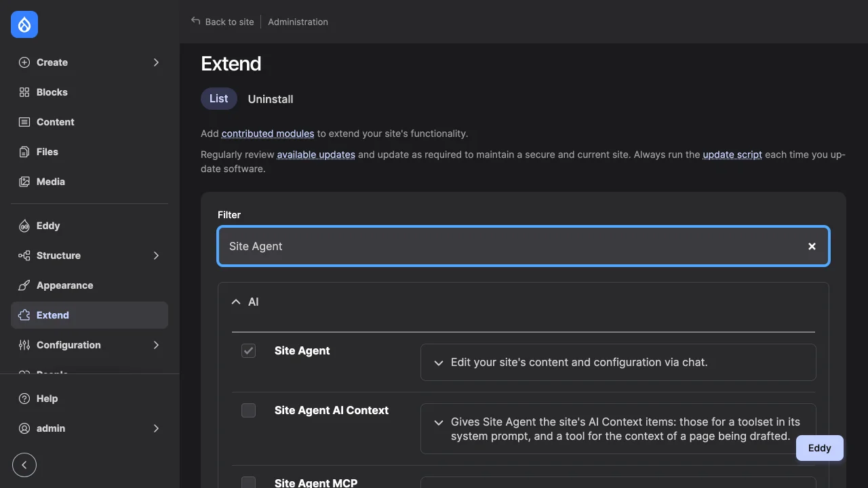Image resolution: width=868 pixels, height=488 pixels.
Task: Click the Back to site arrow icon
Action: coord(196,21)
